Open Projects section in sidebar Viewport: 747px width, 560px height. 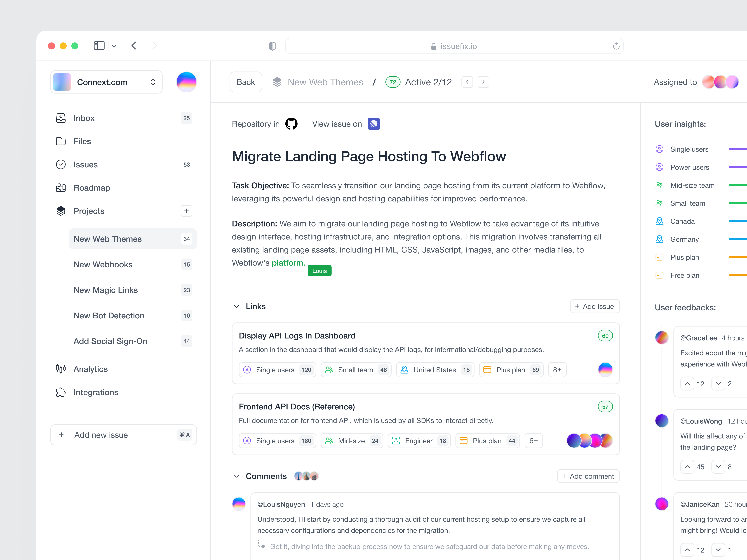click(89, 211)
